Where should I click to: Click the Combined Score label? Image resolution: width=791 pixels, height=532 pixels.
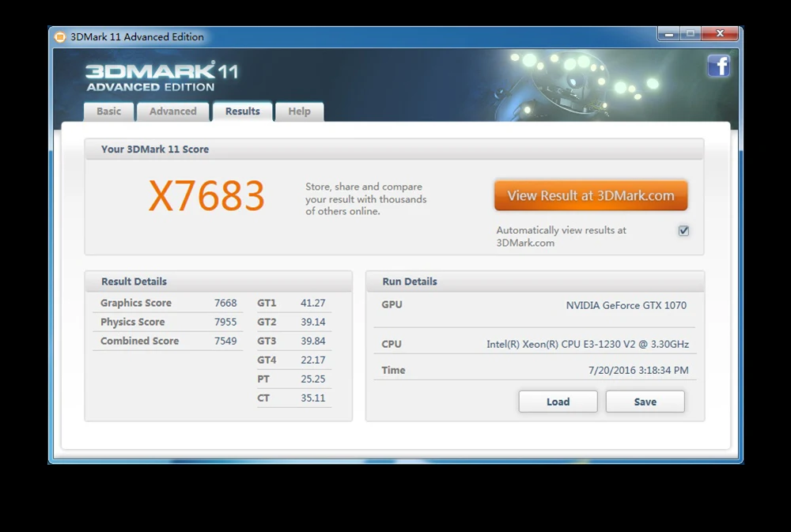point(139,341)
